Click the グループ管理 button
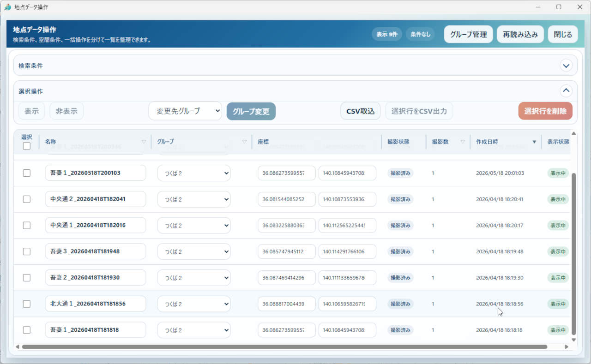 pos(469,35)
